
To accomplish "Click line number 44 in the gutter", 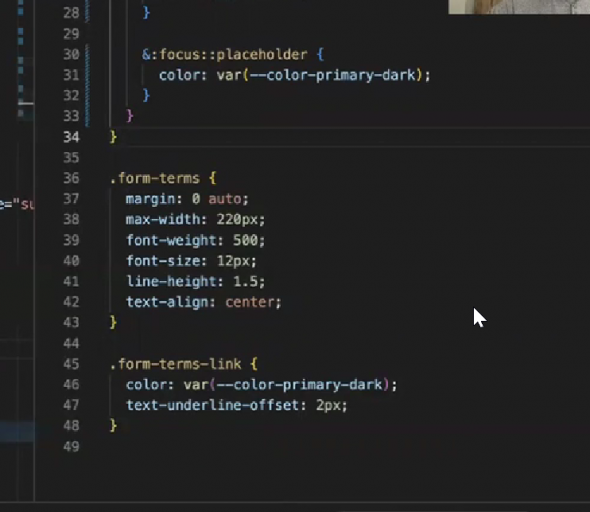I will [x=71, y=343].
